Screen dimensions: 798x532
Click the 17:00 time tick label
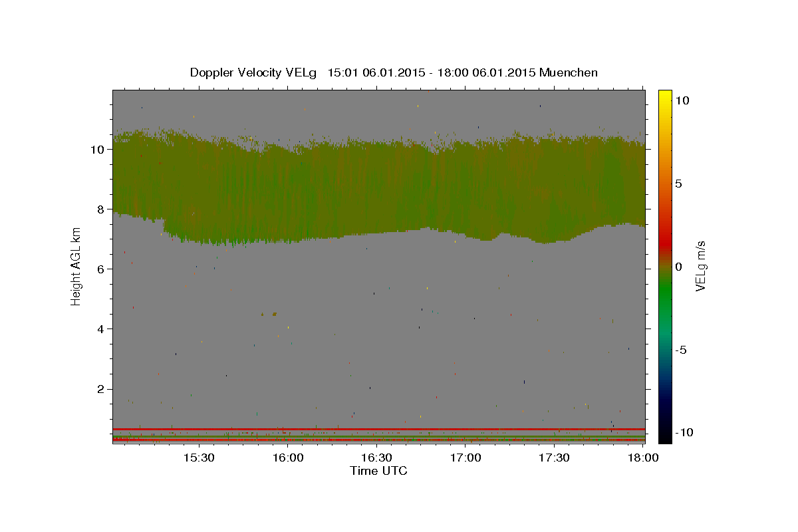pos(465,458)
